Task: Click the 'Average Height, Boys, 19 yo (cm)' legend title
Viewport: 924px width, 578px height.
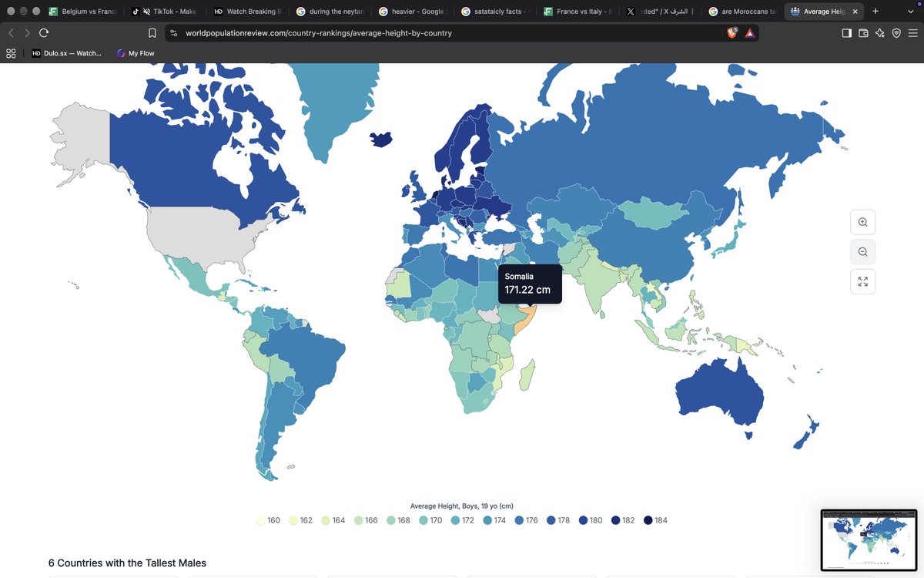Action: 462,506
